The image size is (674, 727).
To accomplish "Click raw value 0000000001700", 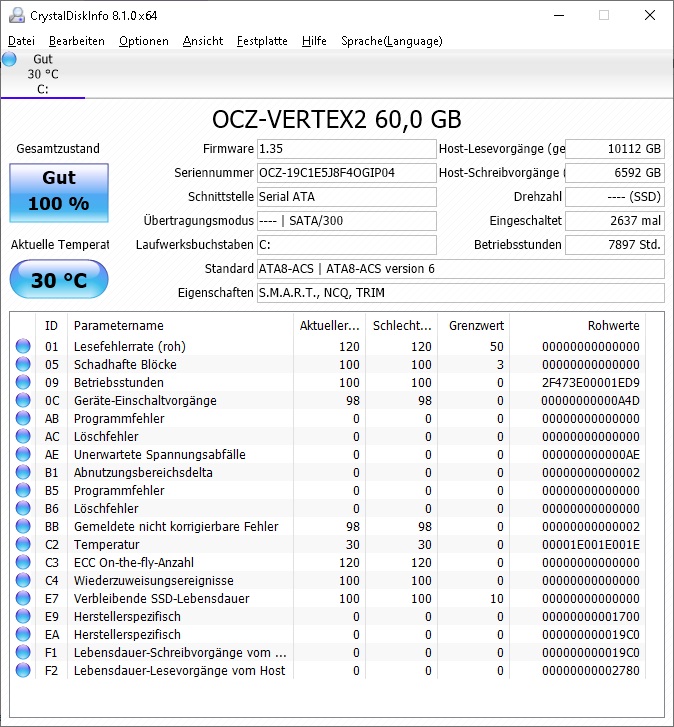I will click(591, 617).
